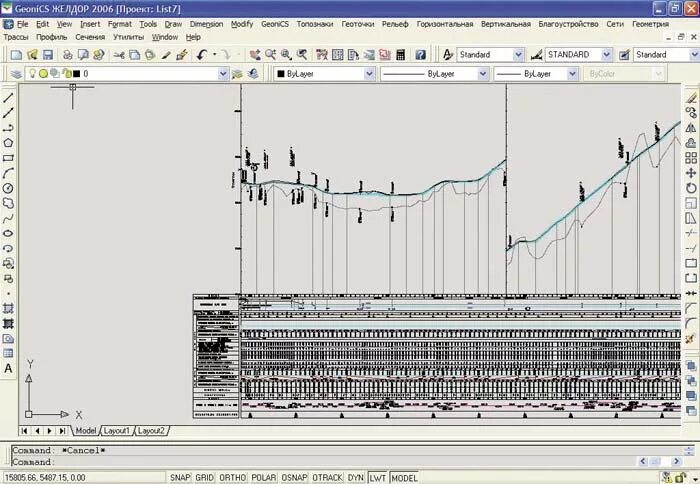Select the Ellipse draw tool
Image resolution: width=700 pixels, height=484 pixels.
[8, 234]
